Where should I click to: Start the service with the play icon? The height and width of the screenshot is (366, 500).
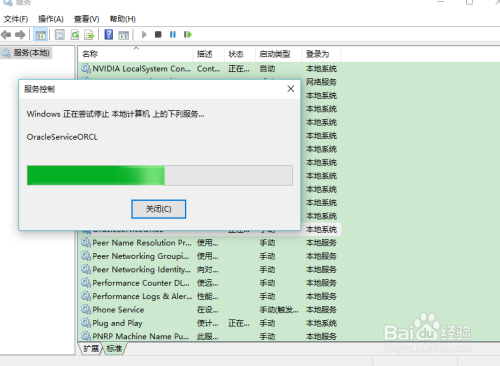(144, 34)
